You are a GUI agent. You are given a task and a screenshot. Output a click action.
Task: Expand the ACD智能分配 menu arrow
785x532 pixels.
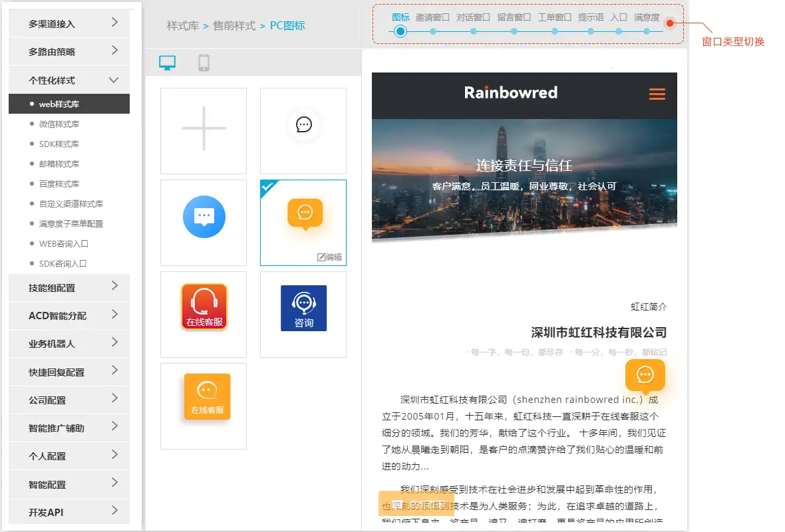coord(114,315)
